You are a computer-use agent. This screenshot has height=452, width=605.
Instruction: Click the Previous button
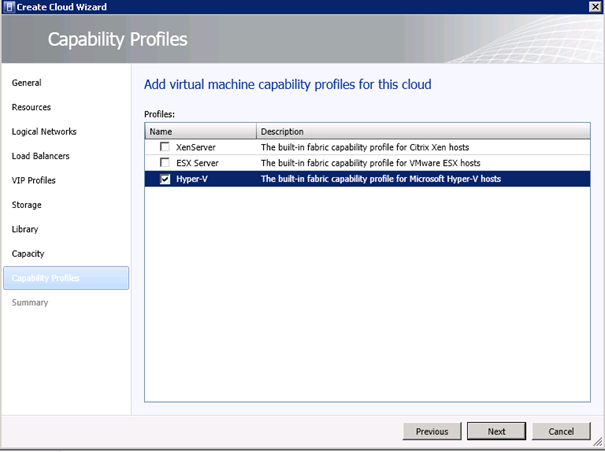[x=432, y=431]
